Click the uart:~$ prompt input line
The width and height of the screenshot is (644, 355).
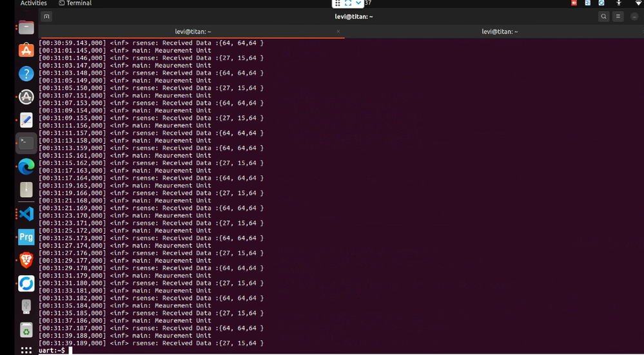55,350
